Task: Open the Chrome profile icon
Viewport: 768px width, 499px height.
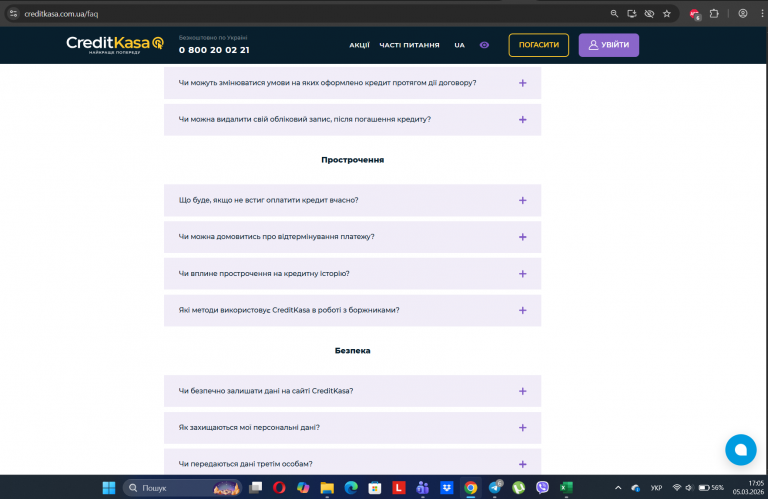Action: [x=743, y=14]
